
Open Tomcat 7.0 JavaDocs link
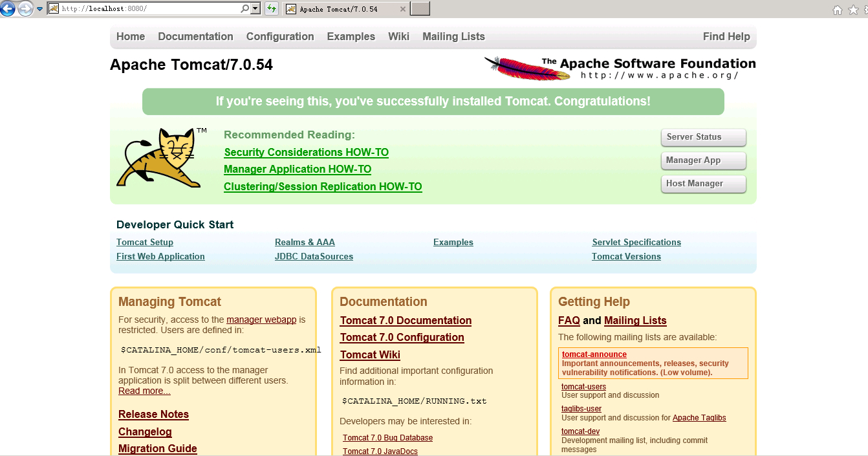[x=380, y=451]
